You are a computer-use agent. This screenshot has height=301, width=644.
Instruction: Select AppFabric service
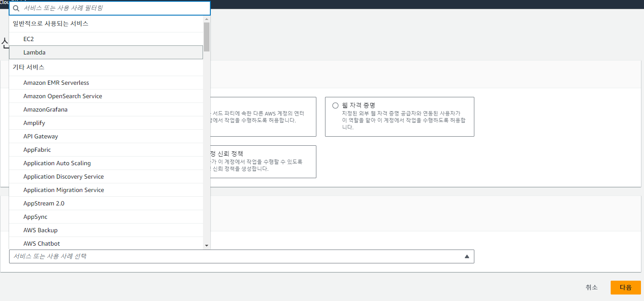[106, 150]
